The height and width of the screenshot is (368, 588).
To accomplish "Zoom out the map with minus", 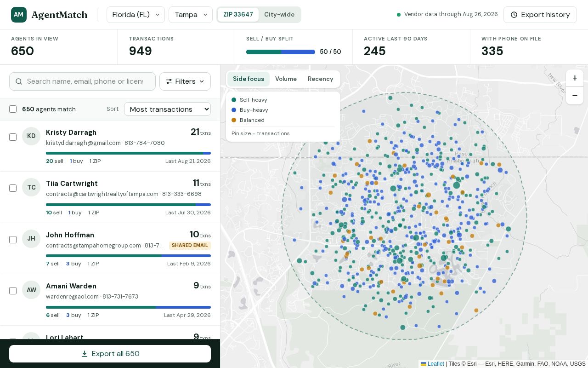I will coord(575,96).
